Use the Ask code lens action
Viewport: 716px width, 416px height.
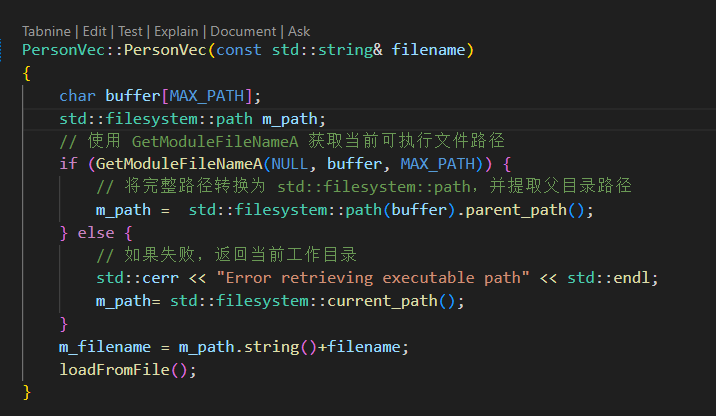tap(299, 32)
